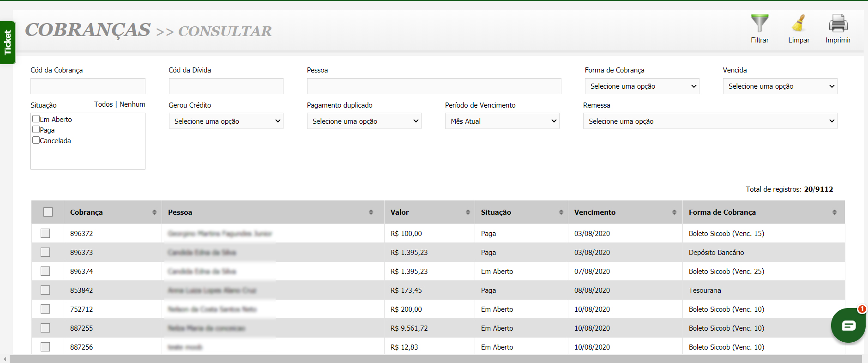The image size is (868, 363).
Task: Open the chat bubble widget
Action: [848, 326]
